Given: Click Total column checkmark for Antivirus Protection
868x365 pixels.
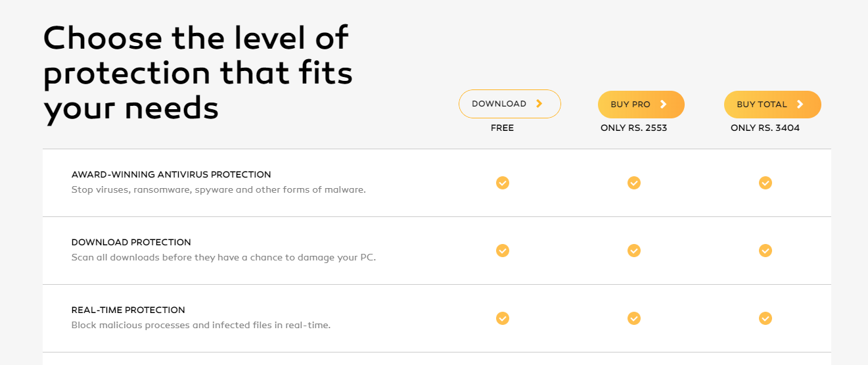Looking at the screenshot, I should [x=765, y=183].
